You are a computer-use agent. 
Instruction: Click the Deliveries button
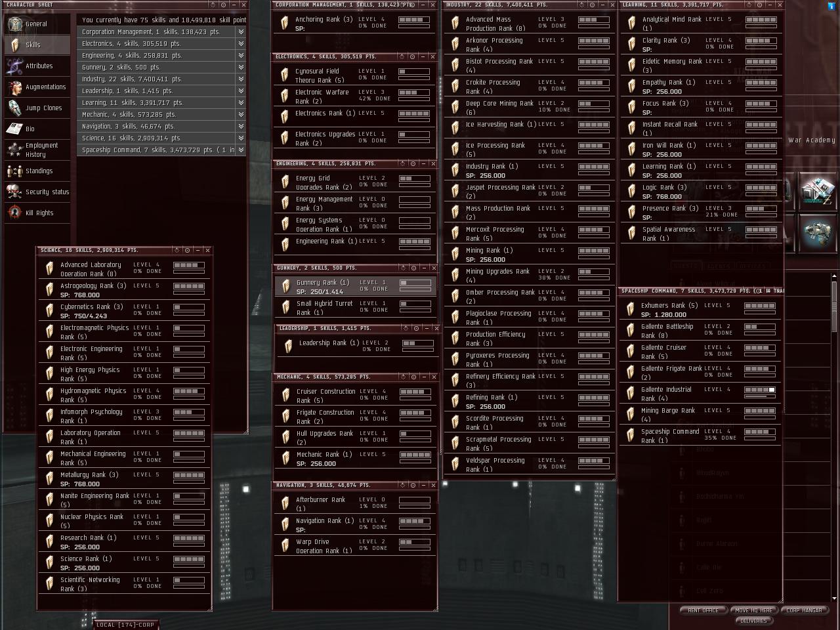pyautogui.click(x=753, y=620)
